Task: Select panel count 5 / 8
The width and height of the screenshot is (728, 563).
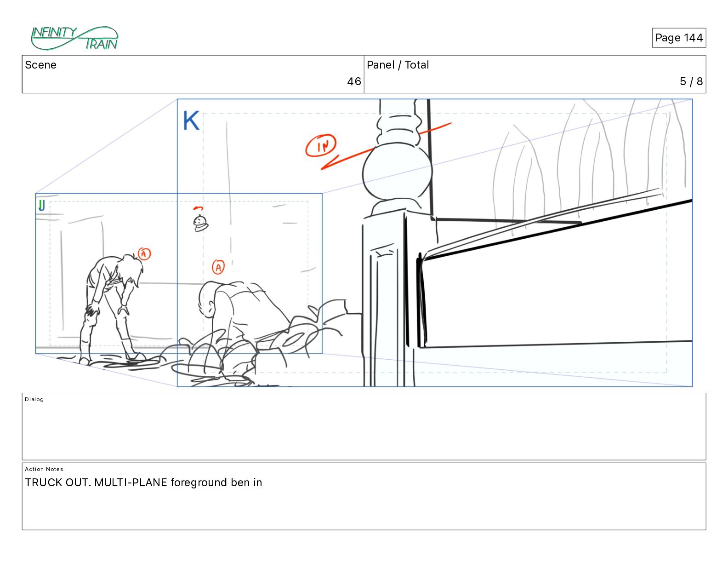Action: [x=691, y=81]
